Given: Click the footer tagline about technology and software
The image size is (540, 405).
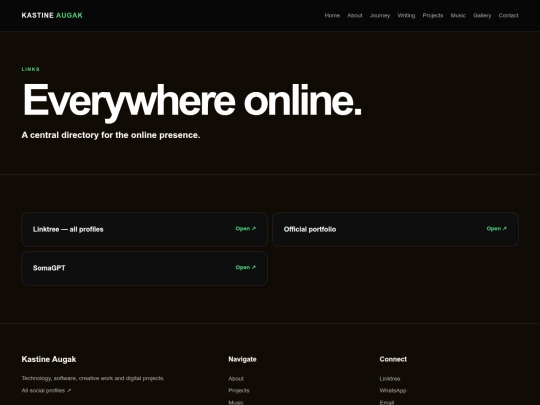Looking at the screenshot, I should pyautogui.click(x=93, y=378).
